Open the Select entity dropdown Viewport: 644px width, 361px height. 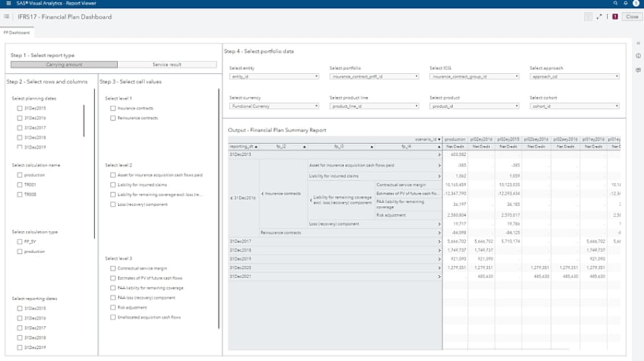(x=274, y=76)
